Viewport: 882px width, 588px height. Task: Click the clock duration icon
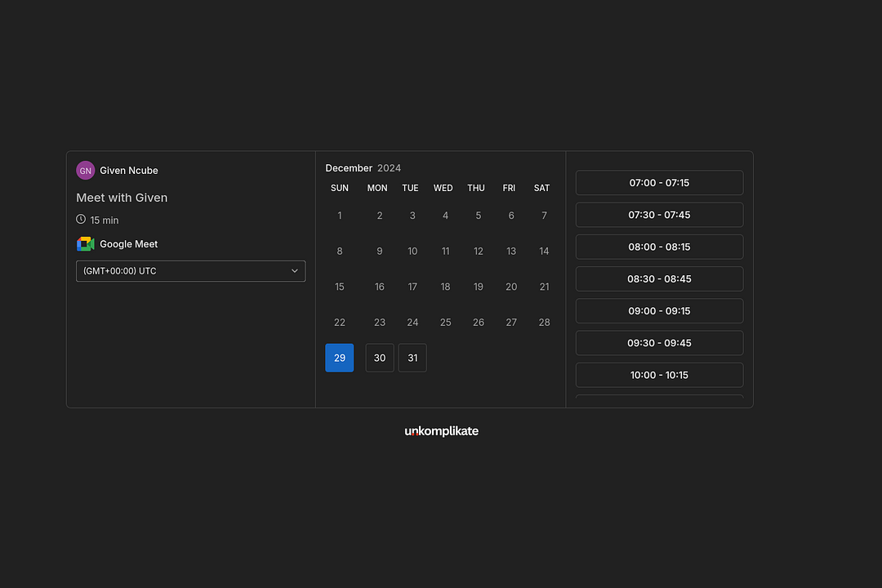(x=81, y=220)
